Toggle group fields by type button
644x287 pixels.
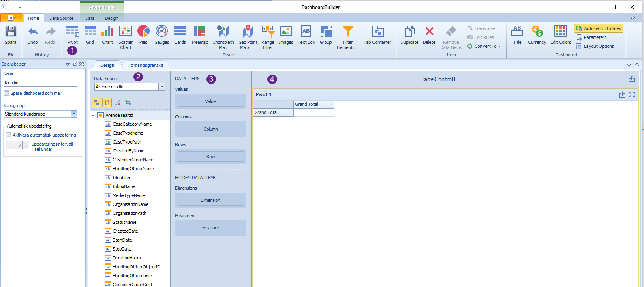(x=96, y=103)
